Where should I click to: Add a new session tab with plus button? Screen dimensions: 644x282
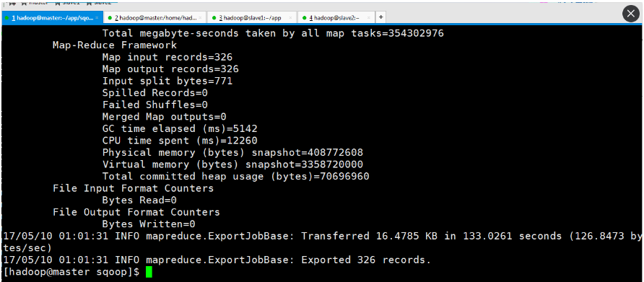coord(380,17)
